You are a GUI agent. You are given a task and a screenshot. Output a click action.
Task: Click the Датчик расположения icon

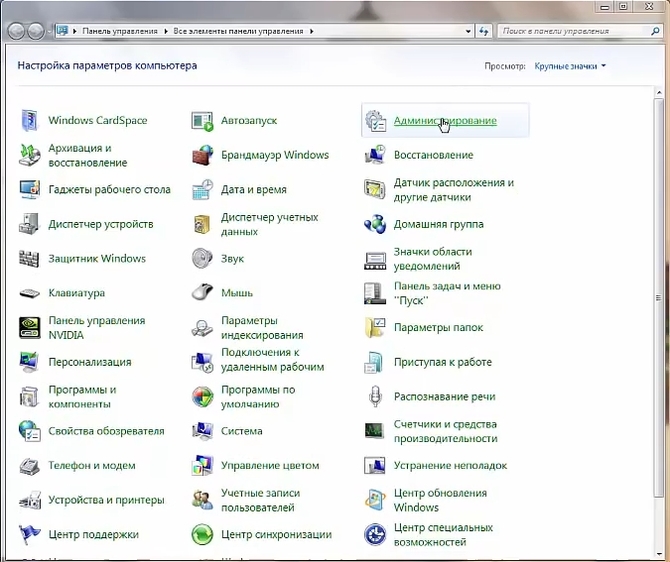(375, 190)
